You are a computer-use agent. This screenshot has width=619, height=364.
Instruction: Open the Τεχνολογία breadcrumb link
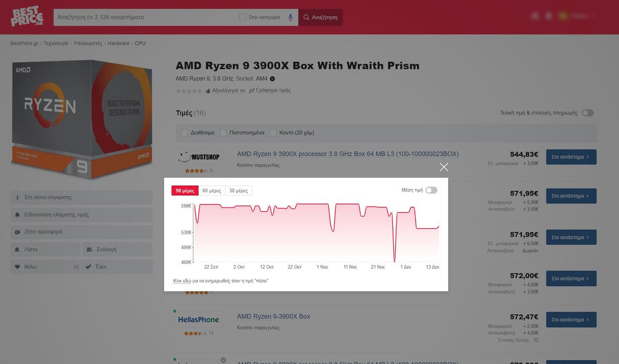pos(56,44)
